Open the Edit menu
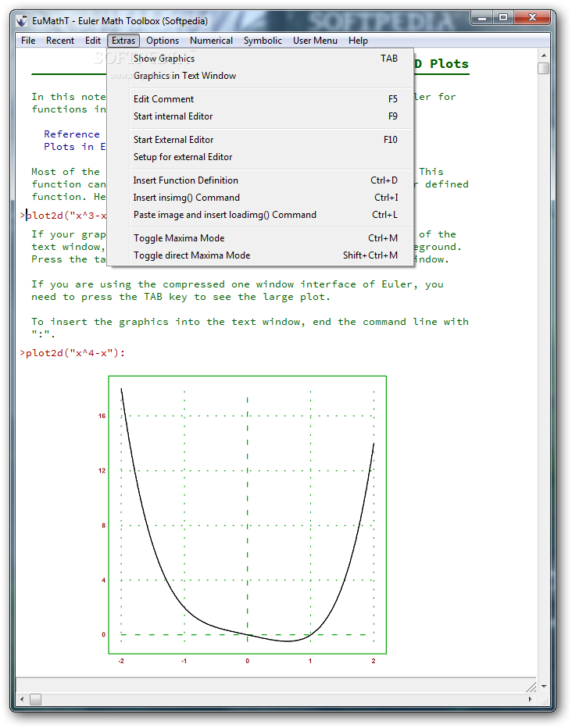The image size is (572, 728). point(93,41)
